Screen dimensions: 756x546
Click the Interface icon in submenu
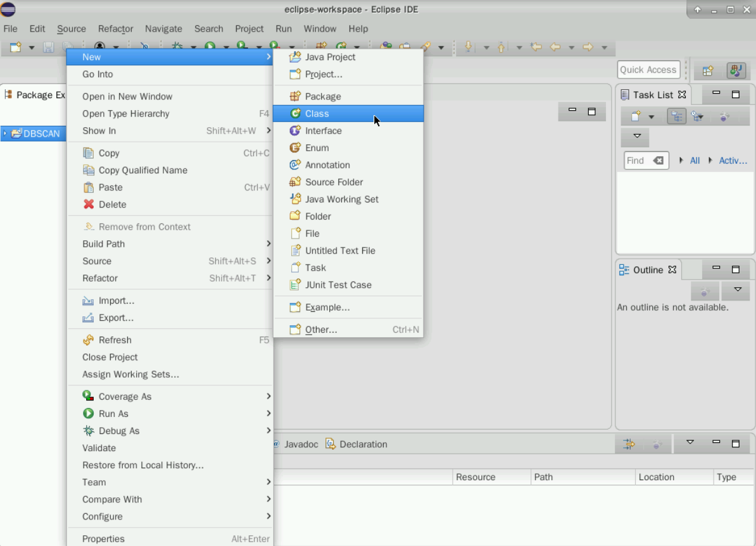pyautogui.click(x=295, y=131)
